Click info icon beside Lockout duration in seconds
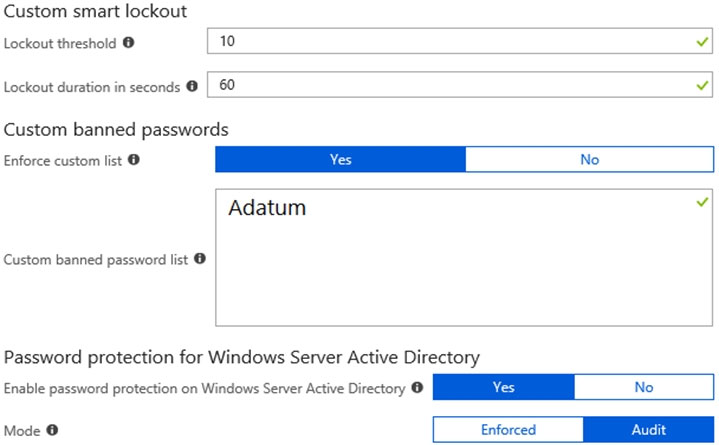Screen dimensions: 719x445 click(192, 87)
